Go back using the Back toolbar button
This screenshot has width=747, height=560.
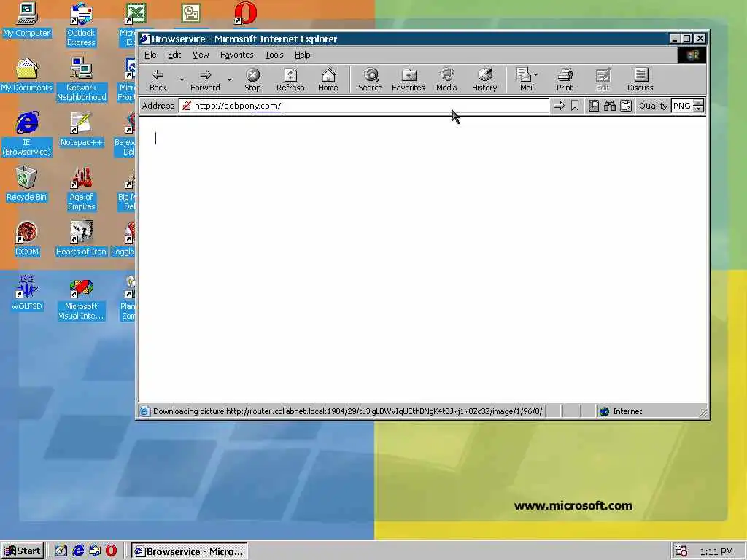[x=158, y=80]
